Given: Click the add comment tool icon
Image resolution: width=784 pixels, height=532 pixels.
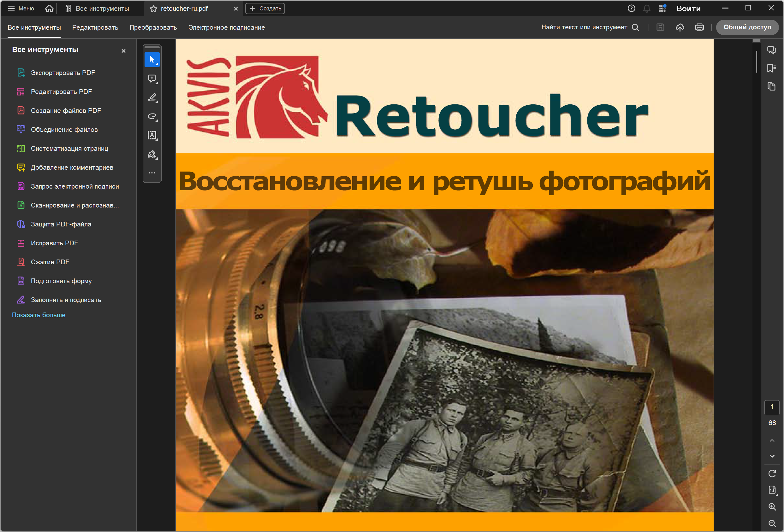Looking at the screenshot, I should pos(152,79).
